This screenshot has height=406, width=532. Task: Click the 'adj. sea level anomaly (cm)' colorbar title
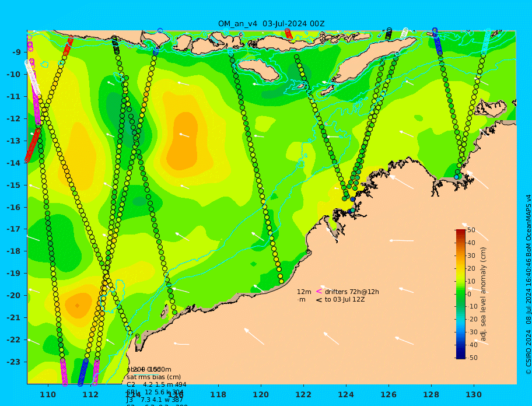(484, 294)
